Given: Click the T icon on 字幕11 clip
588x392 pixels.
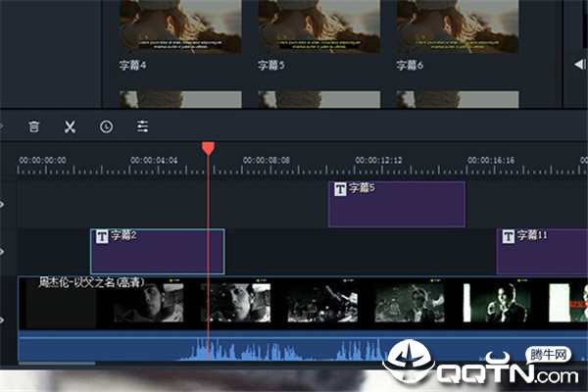Looking at the screenshot, I should tap(508, 237).
